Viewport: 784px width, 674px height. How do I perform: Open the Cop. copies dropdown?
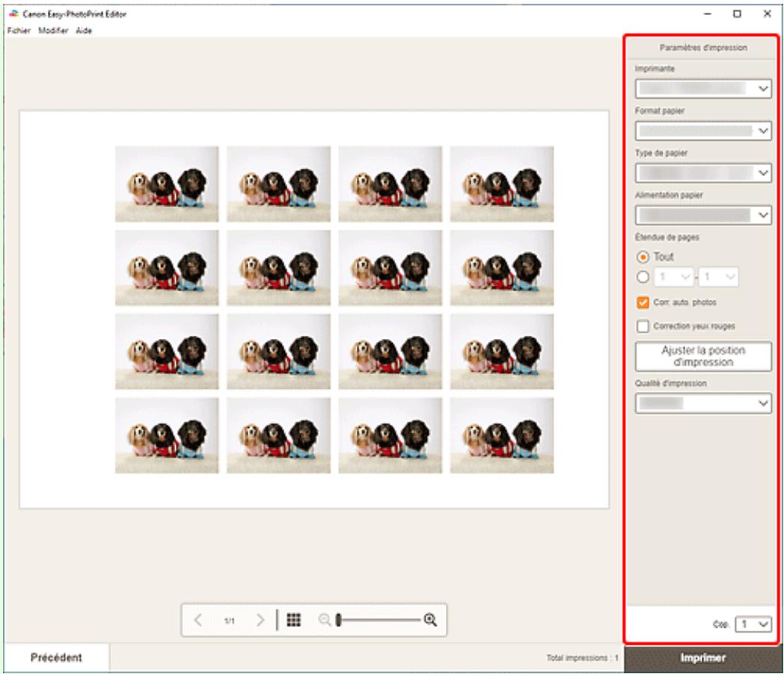pyautogui.click(x=753, y=624)
